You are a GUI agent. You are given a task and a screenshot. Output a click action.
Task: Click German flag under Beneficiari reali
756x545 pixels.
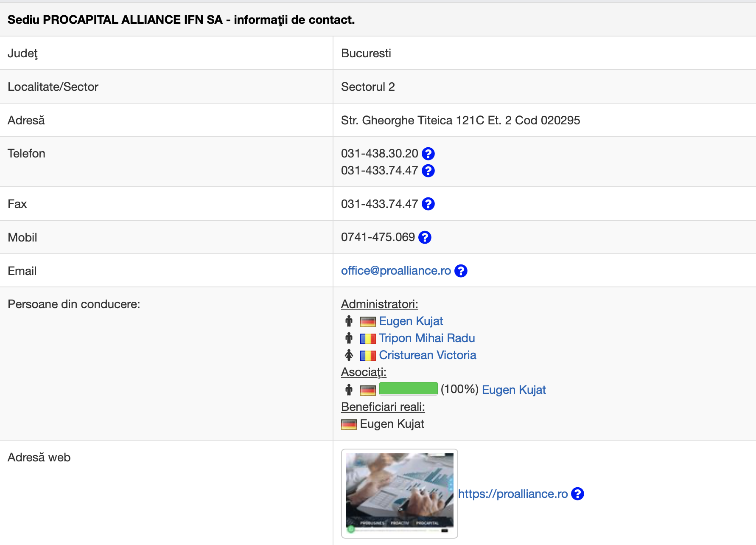(x=349, y=424)
